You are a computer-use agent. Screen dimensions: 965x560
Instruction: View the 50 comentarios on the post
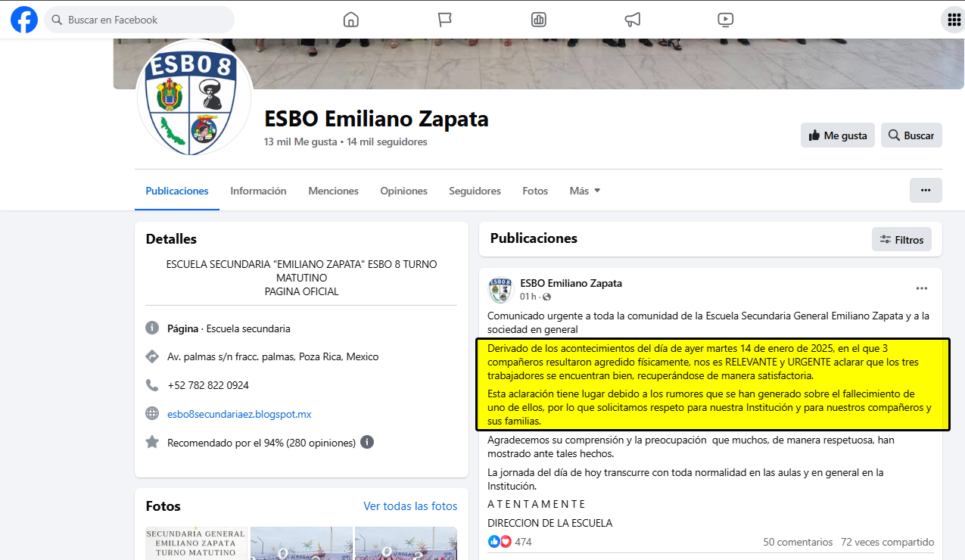[x=798, y=542]
